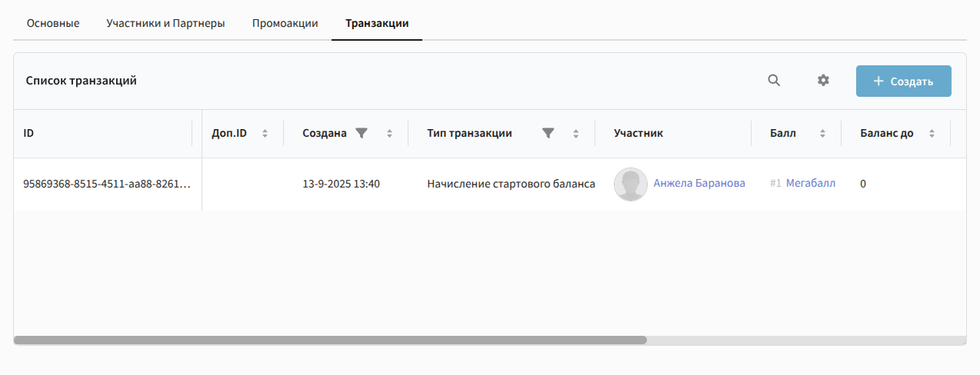Sort by Создана column arrows
The width and height of the screenshot is (980, 375).
[389, 134]
